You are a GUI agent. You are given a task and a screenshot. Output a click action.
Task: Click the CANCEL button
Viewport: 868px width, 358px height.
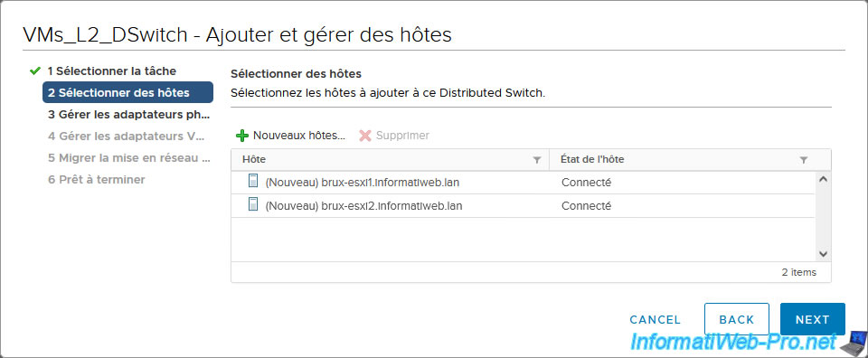point(655,320)
